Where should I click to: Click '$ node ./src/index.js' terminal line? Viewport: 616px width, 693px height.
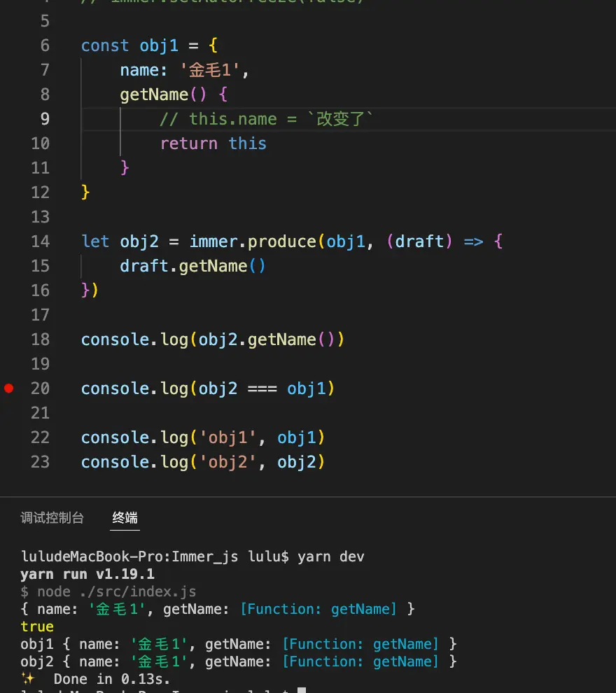pyautogui.click(x=108, y=591)
